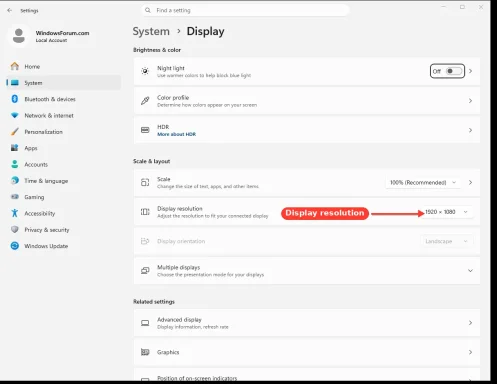The width and height of the screenshot is (497, 384).
Task: Open Graphics settings chevron arrow
Action: [470, 352]
